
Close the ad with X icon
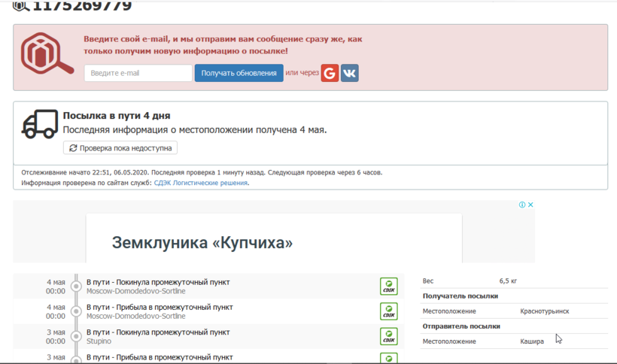pos(530,205)
